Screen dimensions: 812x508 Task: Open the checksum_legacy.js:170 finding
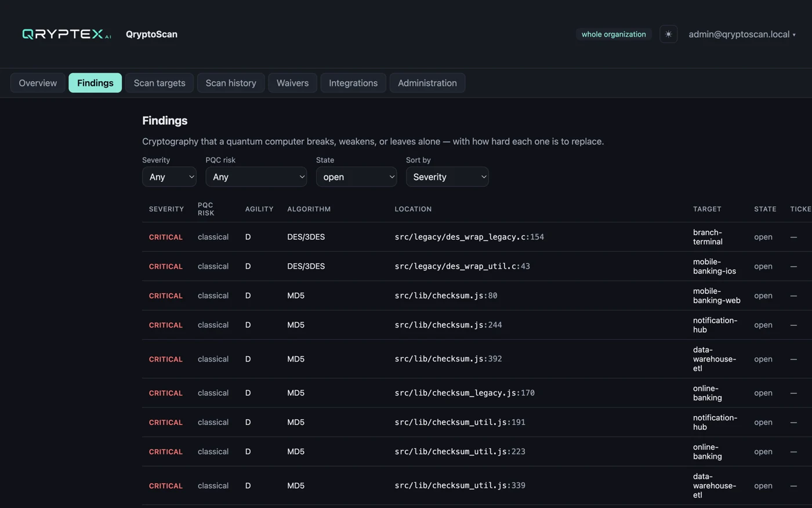[477, 393]
